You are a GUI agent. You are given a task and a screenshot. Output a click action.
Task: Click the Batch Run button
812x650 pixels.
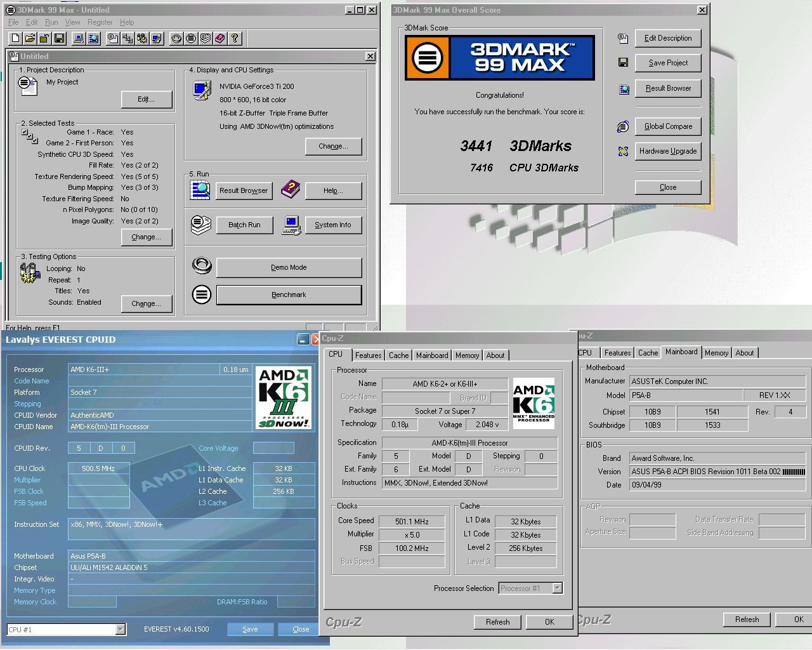click(x=244, y=225)
